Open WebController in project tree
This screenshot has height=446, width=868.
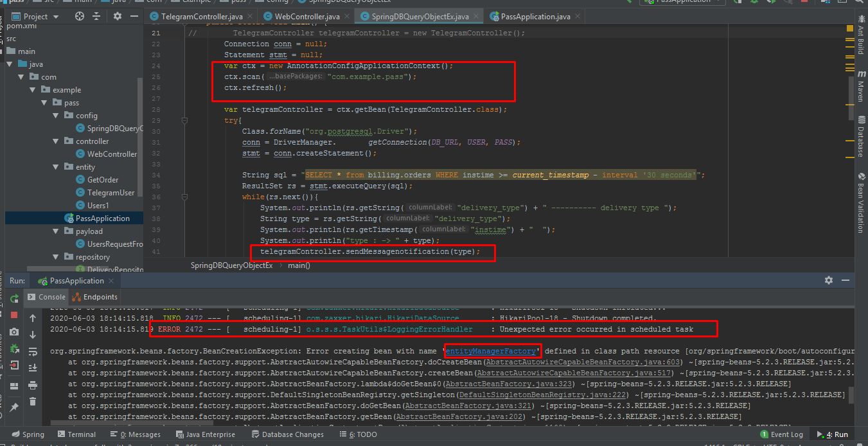coord(112,154)
